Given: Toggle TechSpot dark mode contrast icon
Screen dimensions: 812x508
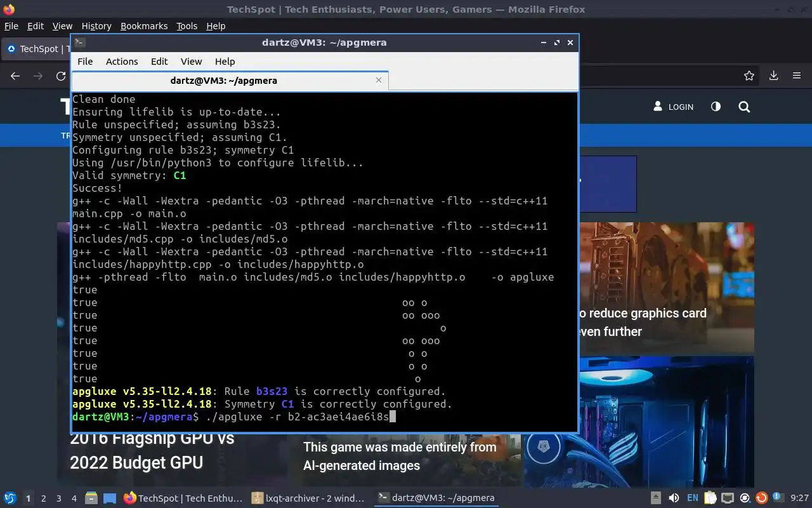Looking at the screenshot, I should pyautogui.click(x=716, y=107).
